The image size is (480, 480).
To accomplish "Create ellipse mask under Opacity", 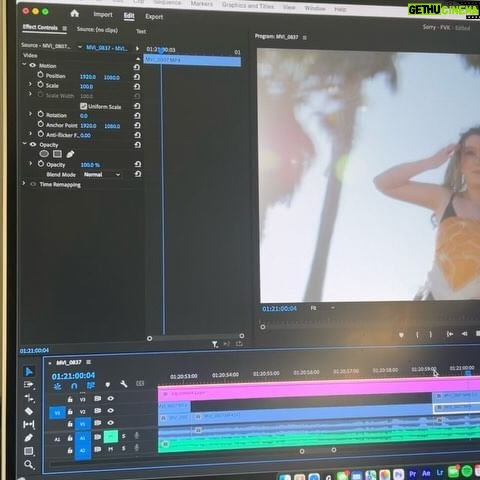I will [x=44, y=154].
